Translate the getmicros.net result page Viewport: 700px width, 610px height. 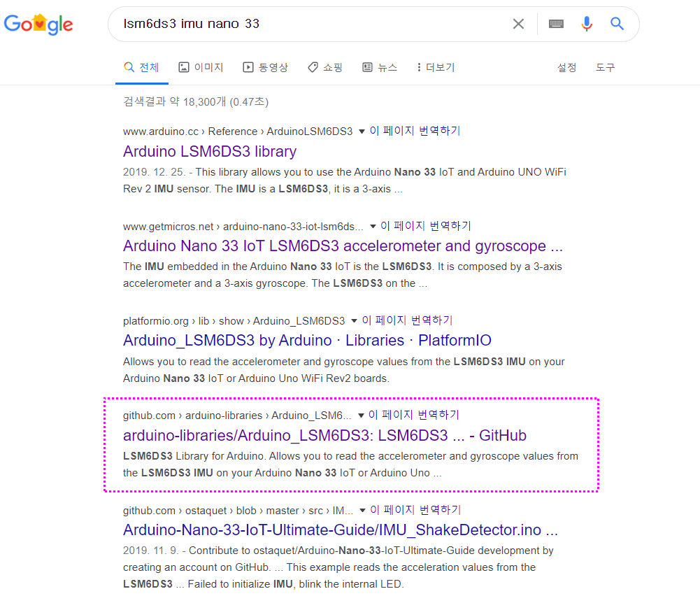[425, 226]
